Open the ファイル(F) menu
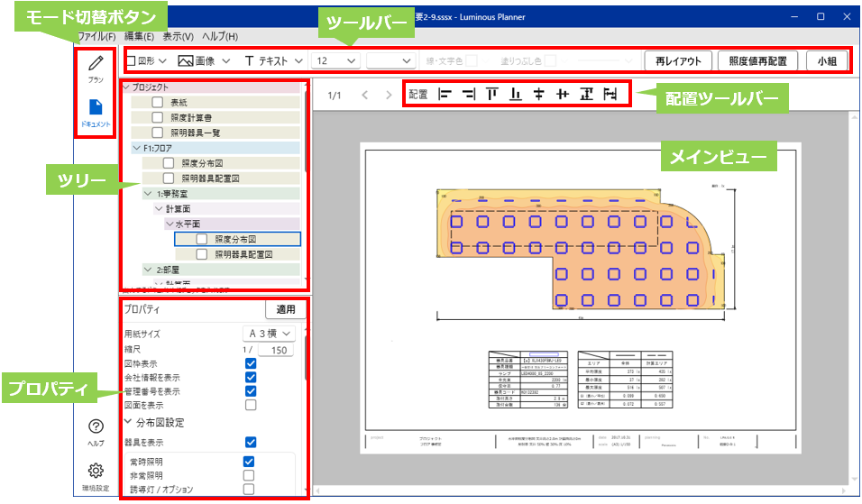Screen dimensions: 862x504 [96, 36]
